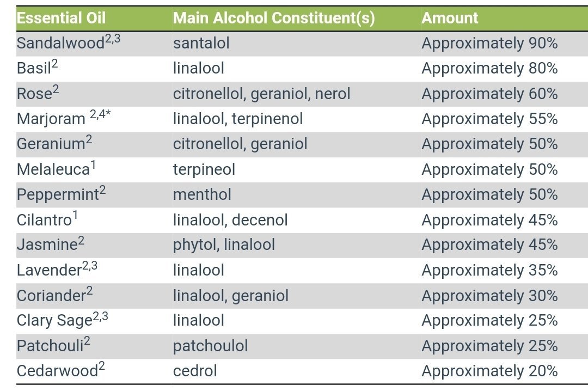Click the Cilantro oil name
Image resolution: width=588 pixels, height=391 pixels.
(44, 220)
